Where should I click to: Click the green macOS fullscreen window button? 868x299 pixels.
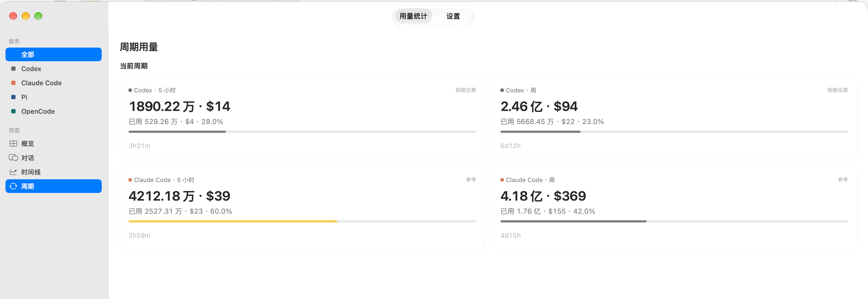click(38, 16)
